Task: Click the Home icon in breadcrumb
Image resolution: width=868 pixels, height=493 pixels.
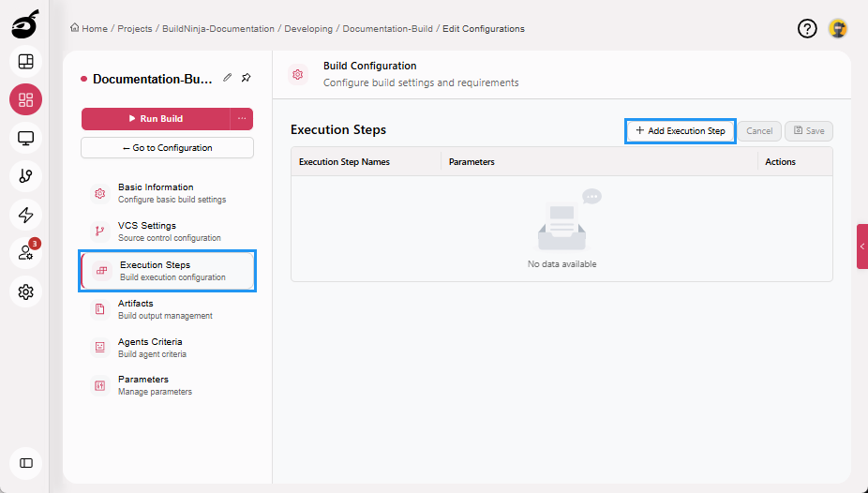Action: pos(75,28)
